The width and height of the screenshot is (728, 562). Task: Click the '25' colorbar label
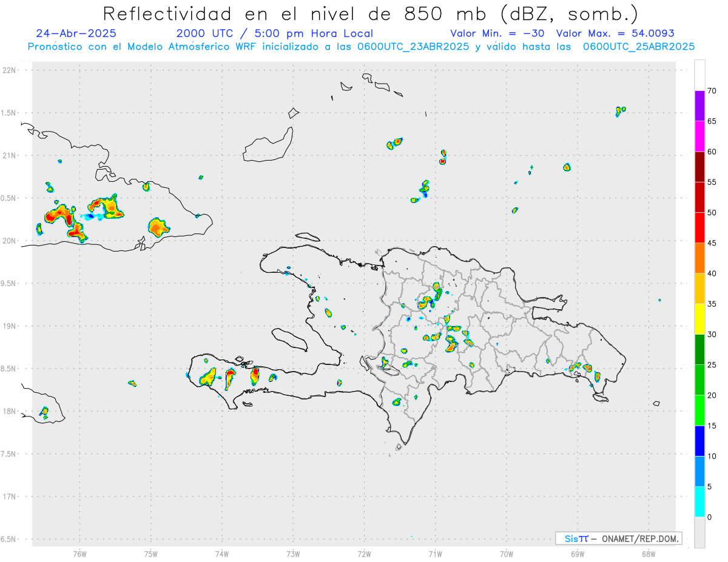coord(712,365)
